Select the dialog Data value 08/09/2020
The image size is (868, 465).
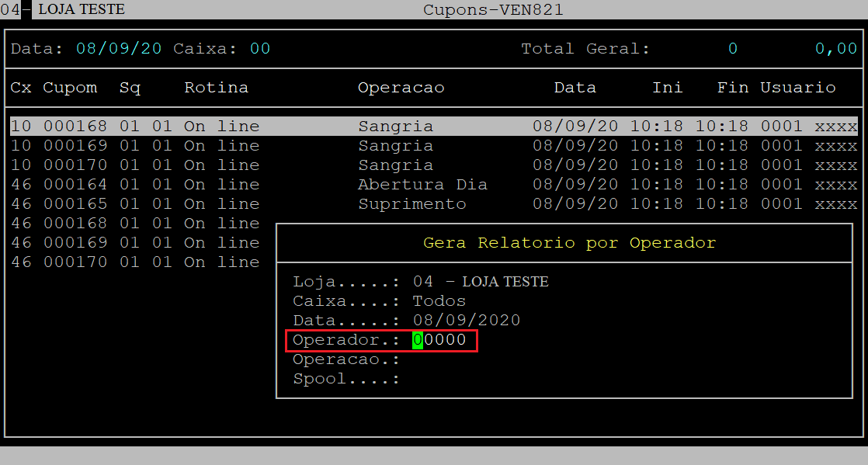[467, 320]
